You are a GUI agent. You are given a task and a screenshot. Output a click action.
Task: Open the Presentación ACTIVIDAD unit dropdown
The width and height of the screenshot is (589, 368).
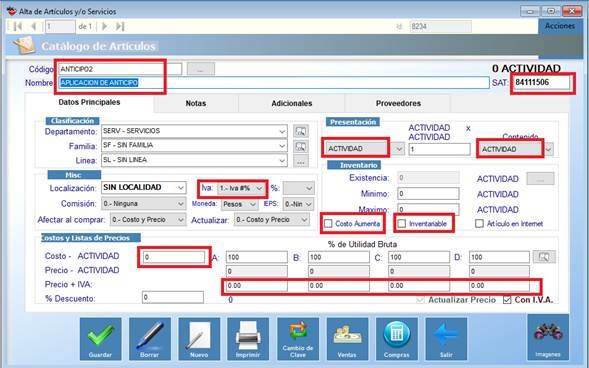point(399,149)
